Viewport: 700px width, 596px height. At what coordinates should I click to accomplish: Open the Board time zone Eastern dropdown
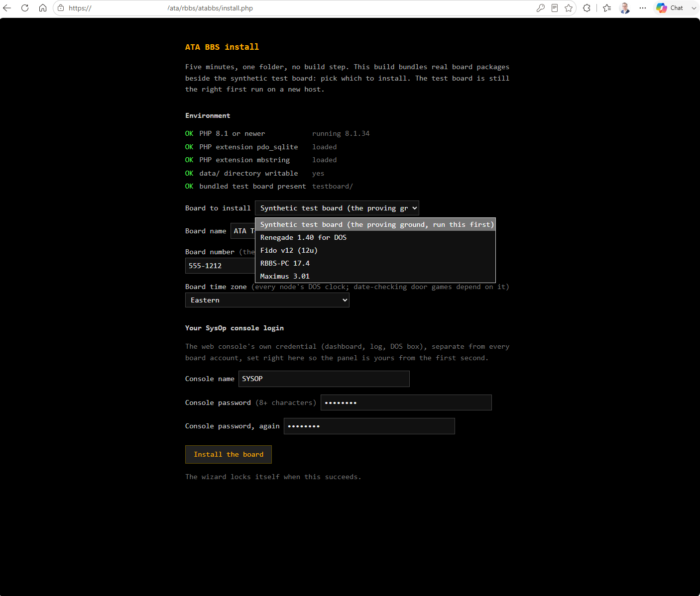pyautogui.click(x=267, y=300)
